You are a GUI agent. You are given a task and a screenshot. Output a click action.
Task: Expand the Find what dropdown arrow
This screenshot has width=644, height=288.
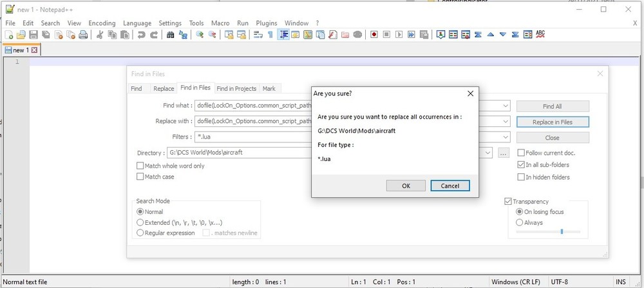[506, 106]
